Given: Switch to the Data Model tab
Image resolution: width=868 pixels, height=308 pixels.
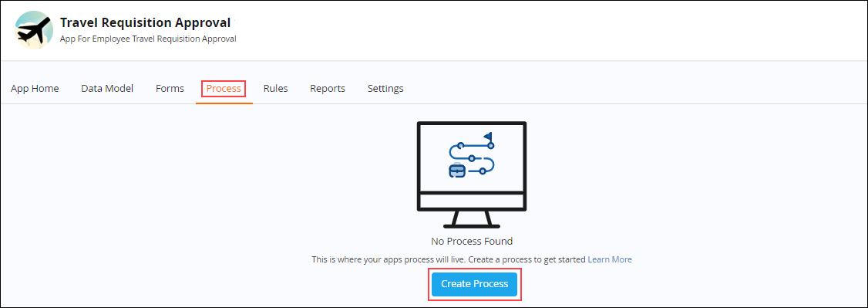Looking at the screenshot, I should pyautogui.click(x=107, y=89).
